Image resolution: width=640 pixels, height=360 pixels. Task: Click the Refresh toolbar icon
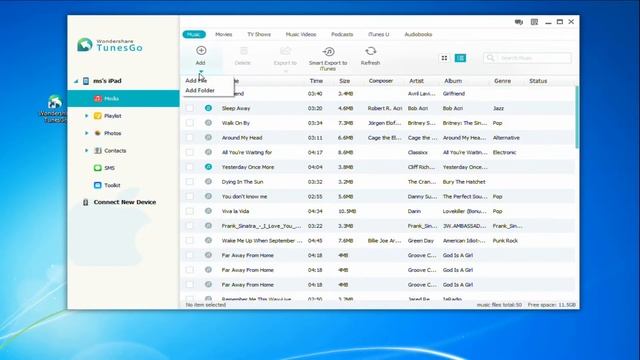(371, 51)
